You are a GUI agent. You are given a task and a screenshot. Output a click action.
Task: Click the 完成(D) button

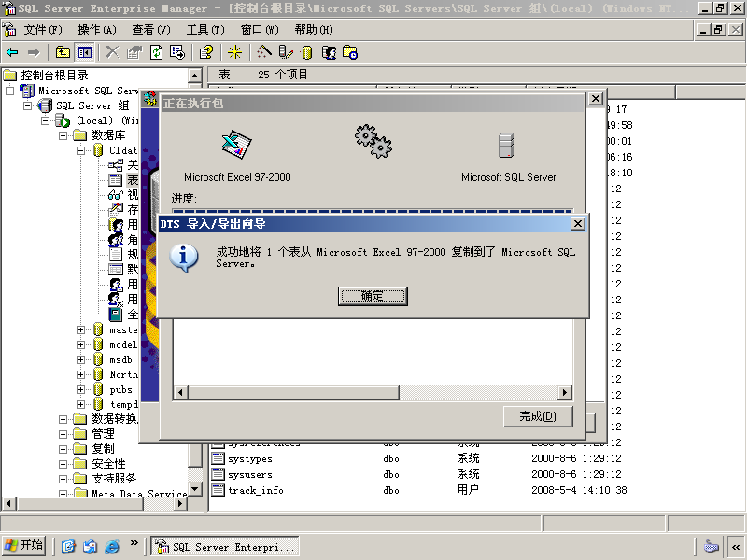pos(538,416)
